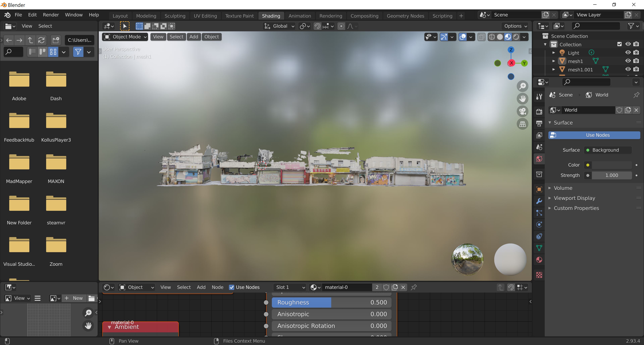
Task: Select Wireframe viewport shading mode
Action: coord(492,37)
